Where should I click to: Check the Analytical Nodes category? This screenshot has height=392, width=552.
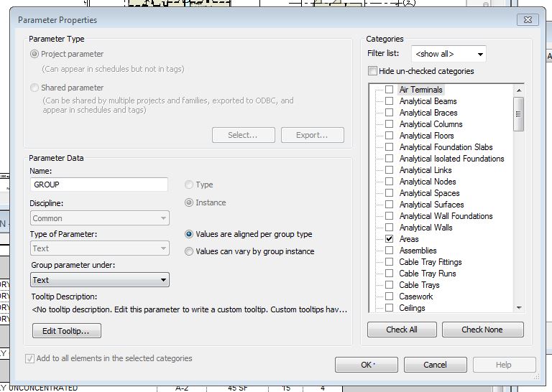tap(389, 182)
